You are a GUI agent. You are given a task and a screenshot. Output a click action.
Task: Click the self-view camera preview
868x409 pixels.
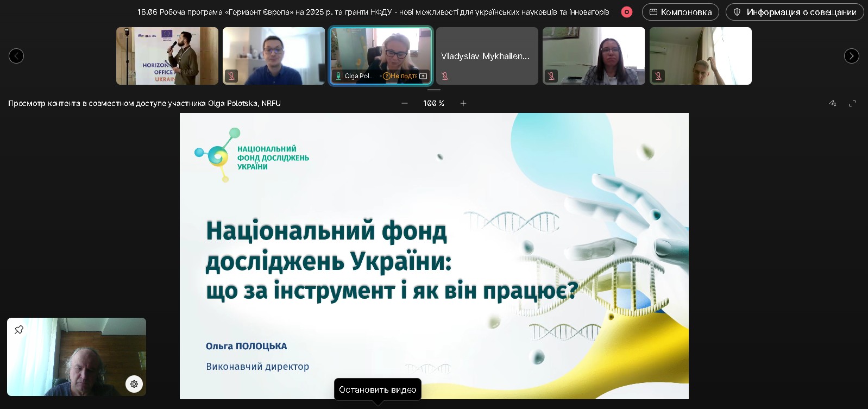pos(77,357)
